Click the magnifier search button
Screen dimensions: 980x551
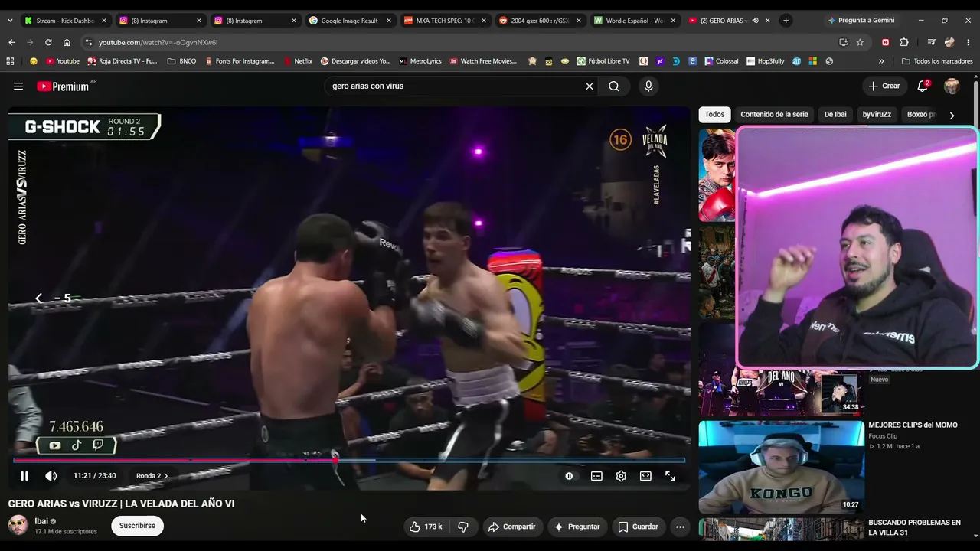(614, 86)
